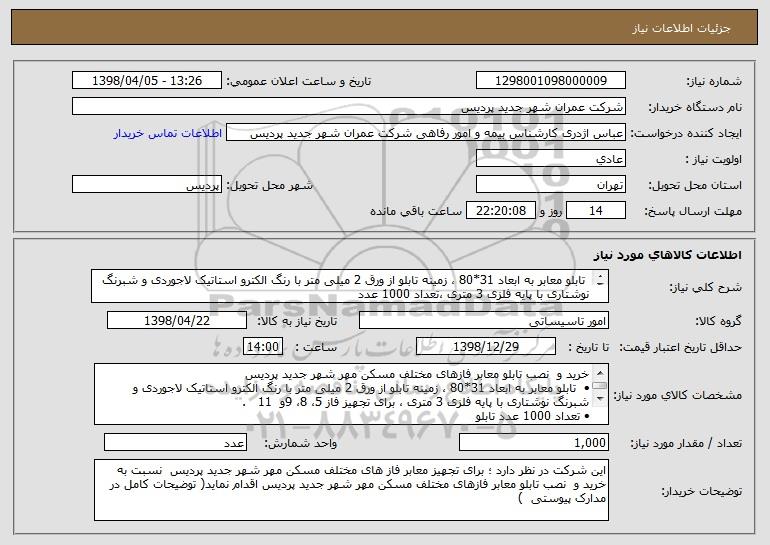Click the delivery city field پردیس
The height and width of the screenshot is (545, 770).
pos(147,185)
